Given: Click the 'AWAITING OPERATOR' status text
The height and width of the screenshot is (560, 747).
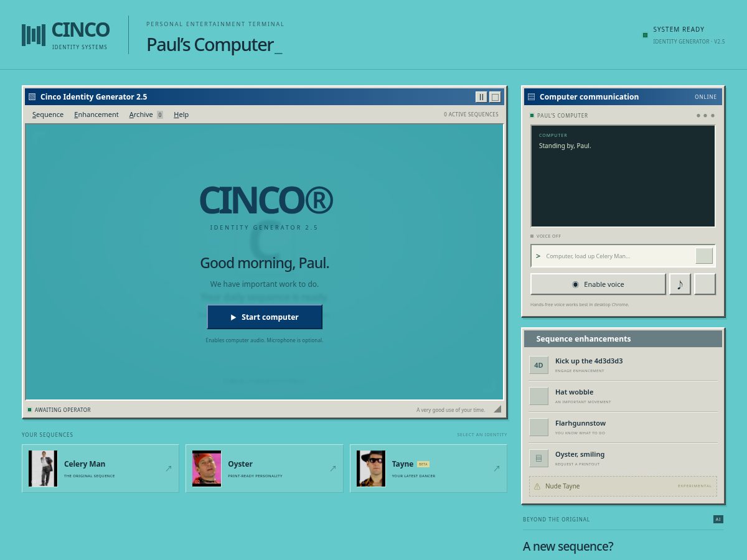Looking at the screenshot, I should (63, 410).
